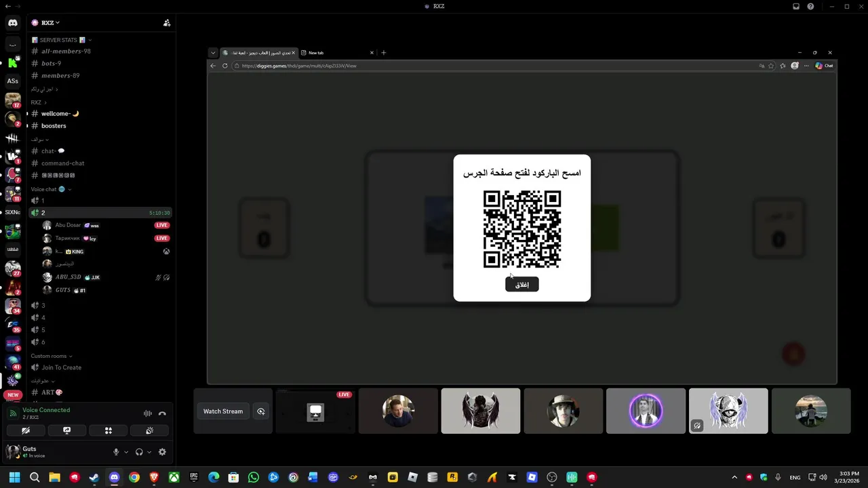Open the ASs server icon

[x=12, y=81]
